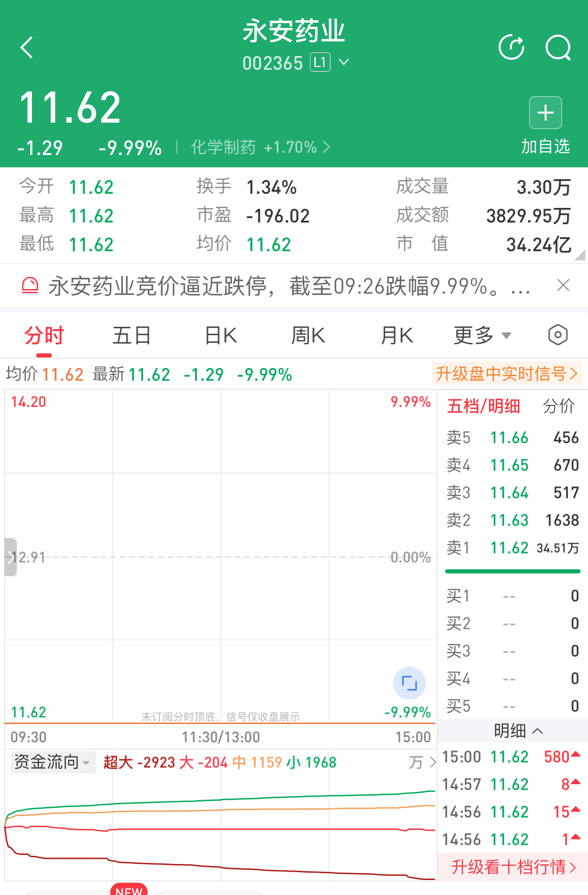Read the 永安药业竞价逼近跌停 news text
Viewport: 588px width, 895px height.
pyautogui.click(x=289, y=286)
